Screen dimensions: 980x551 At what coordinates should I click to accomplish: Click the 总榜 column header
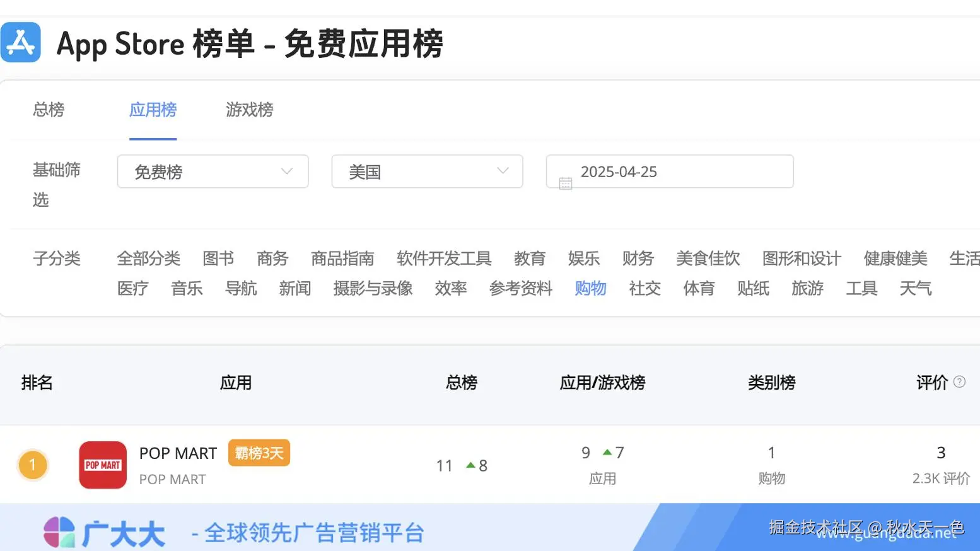click(462, 383)
